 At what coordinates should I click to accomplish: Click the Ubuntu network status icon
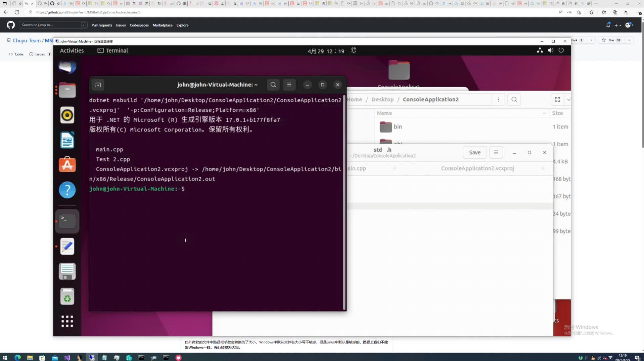point(540,50)
